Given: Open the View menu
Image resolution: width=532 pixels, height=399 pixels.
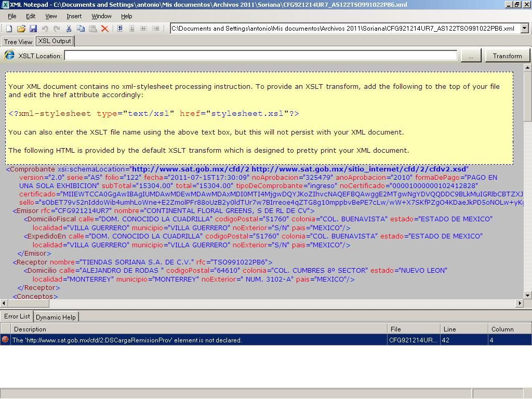Looking at the screenshot, I should pos(51,16).
